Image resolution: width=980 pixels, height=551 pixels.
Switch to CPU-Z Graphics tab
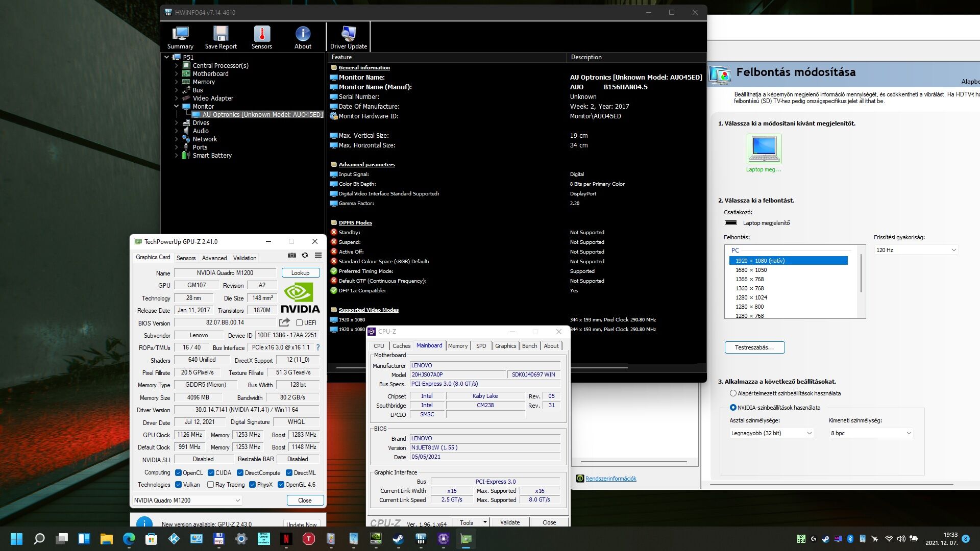506,346
